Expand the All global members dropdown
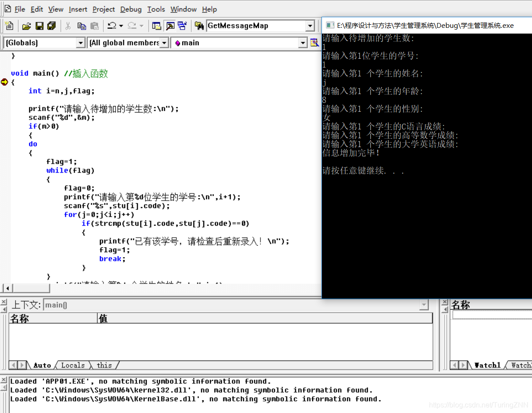The width and height of the screenshot is (532, 413). (x=164, y=43)
